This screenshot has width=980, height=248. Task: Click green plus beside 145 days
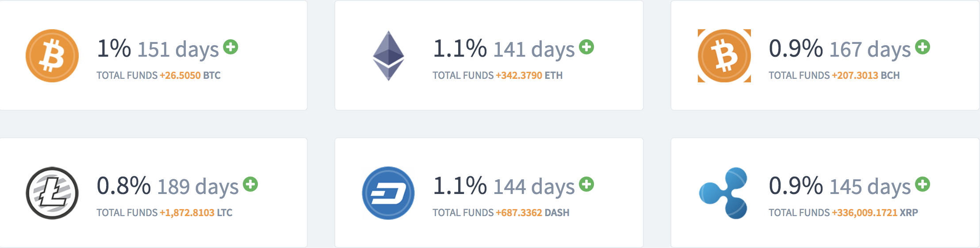pyautogui.click(x=923, y=184)
